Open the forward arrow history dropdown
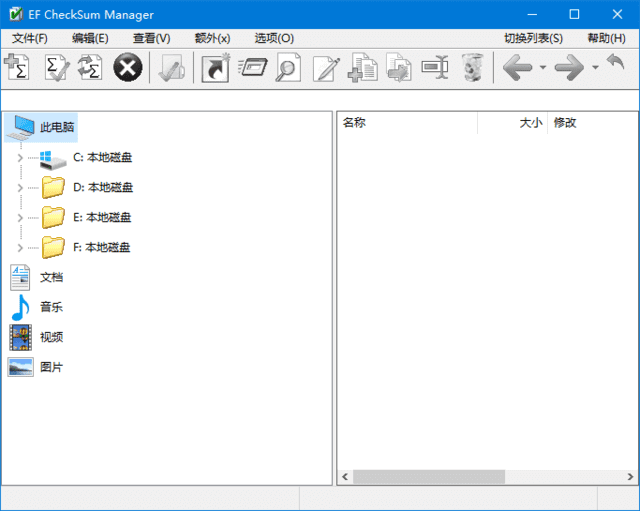 [595, 68]
